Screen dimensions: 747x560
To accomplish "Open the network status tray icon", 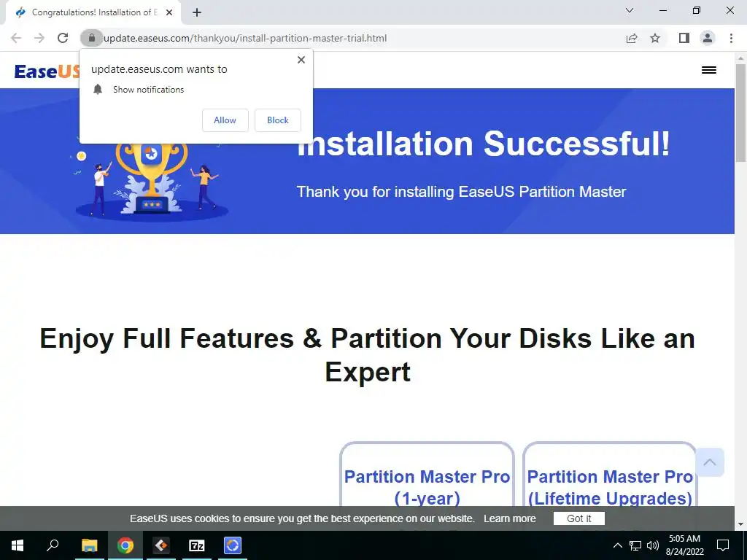I will coord(635,545).
